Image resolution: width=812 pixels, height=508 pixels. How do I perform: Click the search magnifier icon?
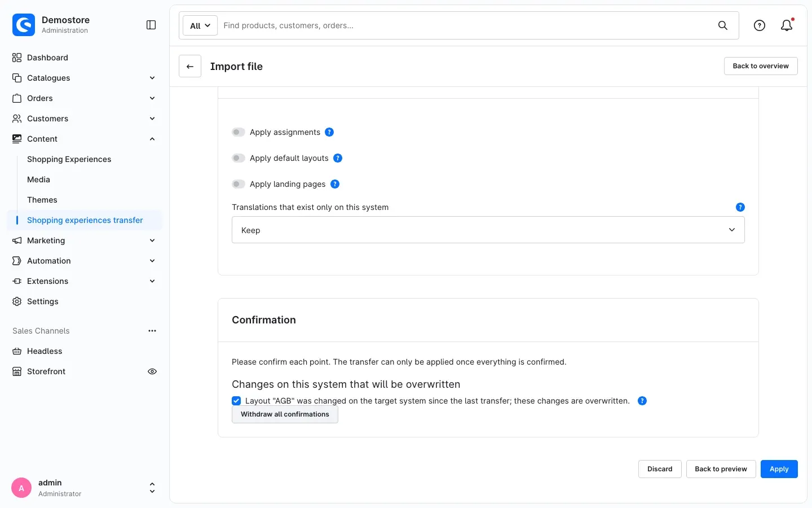pos(723,25)
